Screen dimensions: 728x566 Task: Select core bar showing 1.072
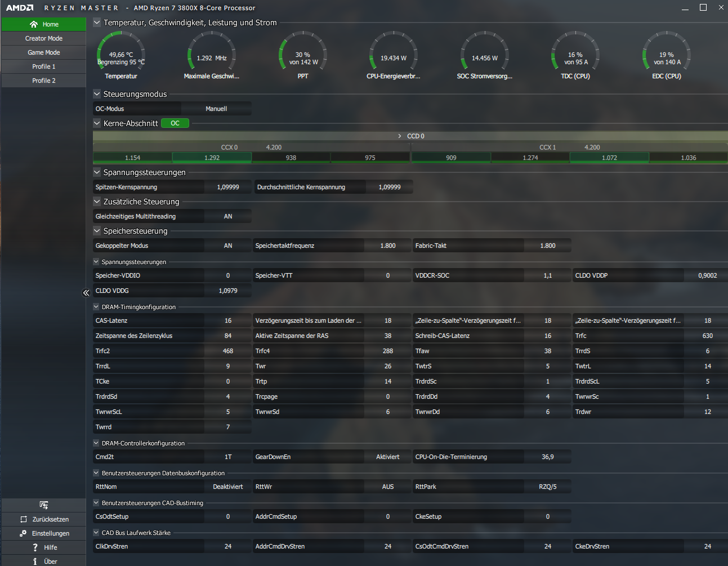(x=609, y=158)
